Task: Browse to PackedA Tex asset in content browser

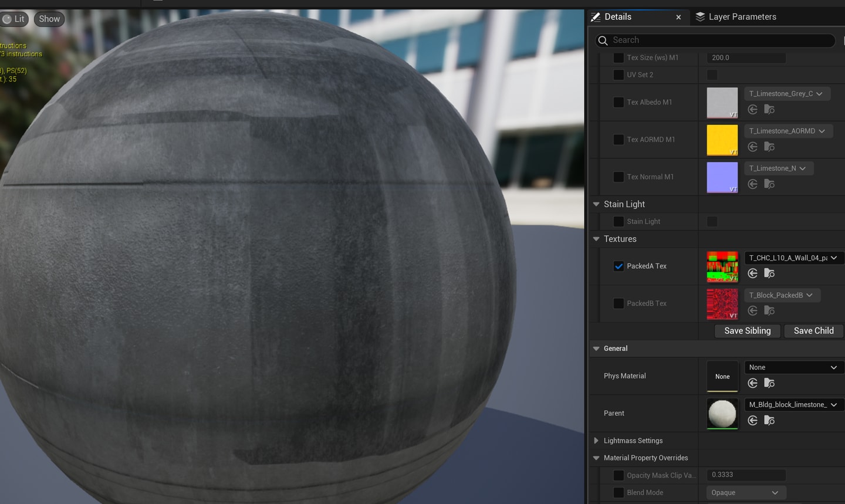Action: click(x=769, y=273)
